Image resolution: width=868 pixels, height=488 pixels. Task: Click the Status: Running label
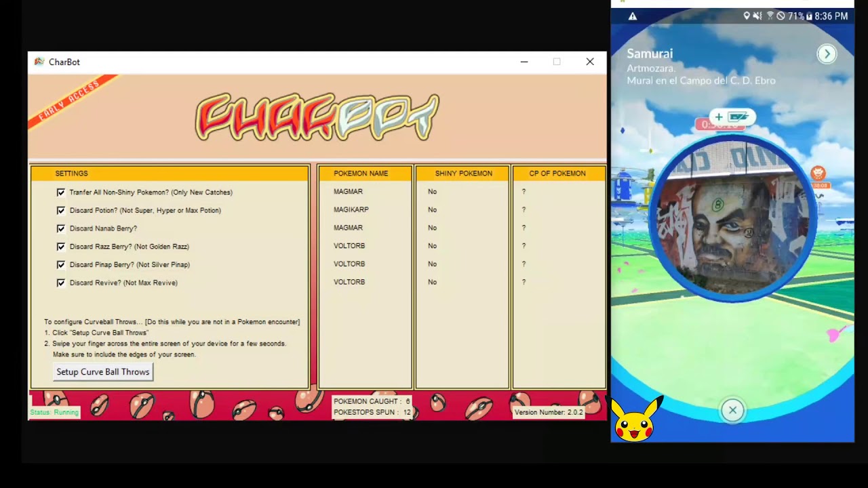[x=54, y=412]
